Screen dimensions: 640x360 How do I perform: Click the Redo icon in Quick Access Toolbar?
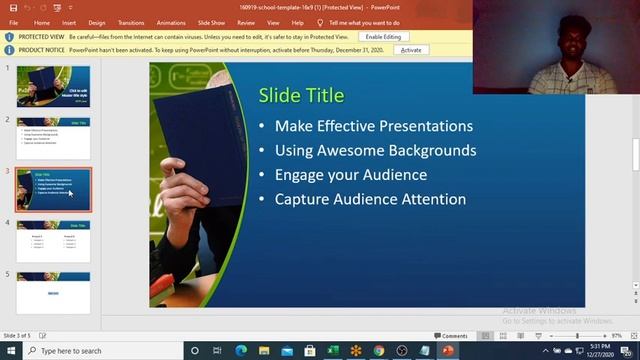pos(42,8)
